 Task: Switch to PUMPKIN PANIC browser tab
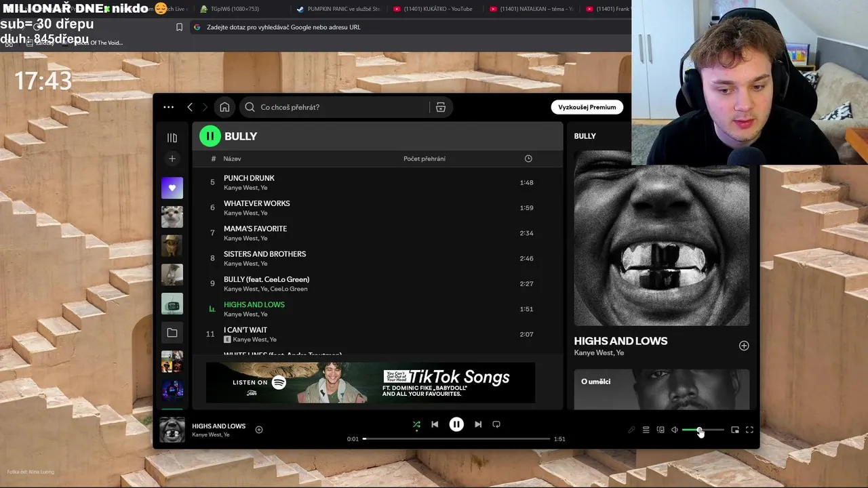pos(338,9)
